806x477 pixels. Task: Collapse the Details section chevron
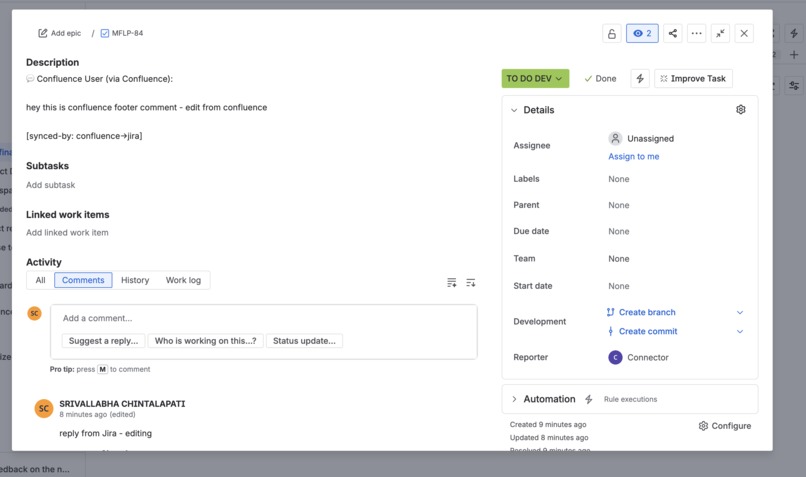(x=514, y=110)
